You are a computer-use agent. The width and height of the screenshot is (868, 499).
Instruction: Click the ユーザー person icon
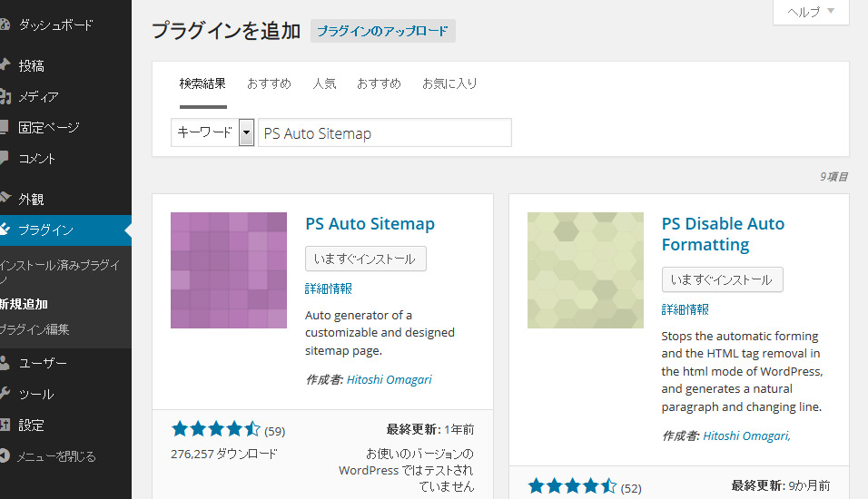tap(5, 363)
